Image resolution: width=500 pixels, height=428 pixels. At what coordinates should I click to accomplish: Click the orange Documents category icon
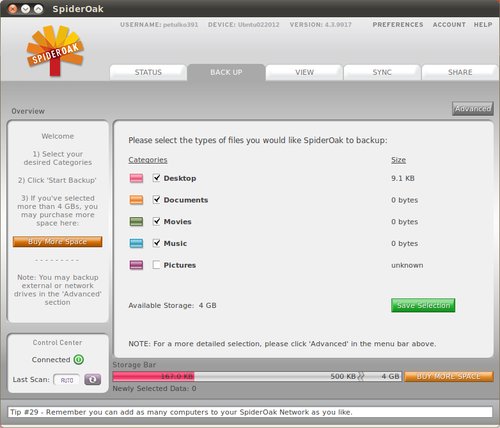point(136,200)
